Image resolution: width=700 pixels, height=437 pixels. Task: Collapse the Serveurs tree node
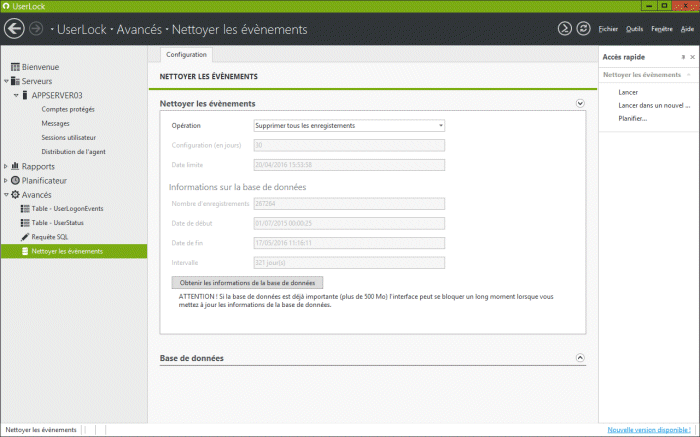(x=6, y=81)
